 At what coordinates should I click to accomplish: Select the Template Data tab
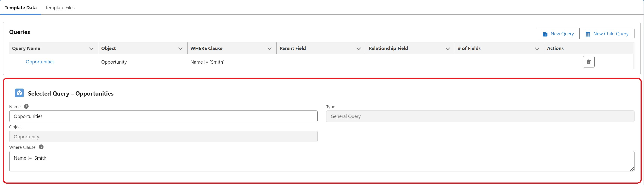pos(20,8)
